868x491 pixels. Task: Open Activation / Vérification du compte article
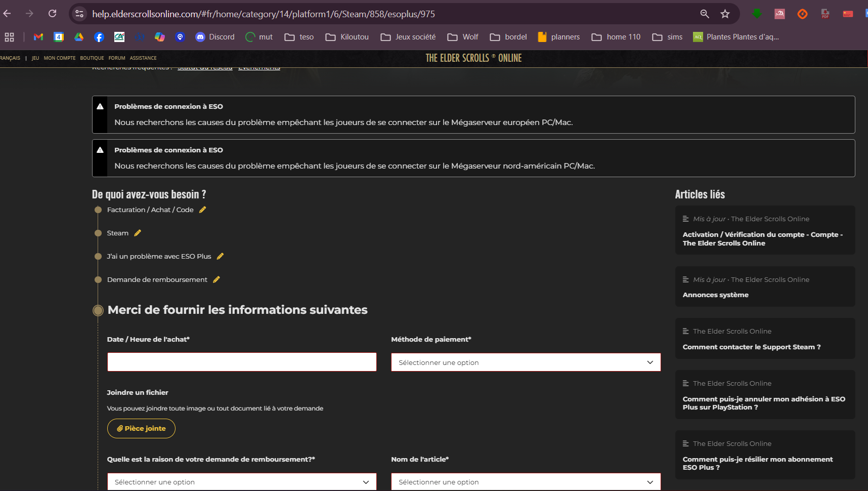coord(765,230)
